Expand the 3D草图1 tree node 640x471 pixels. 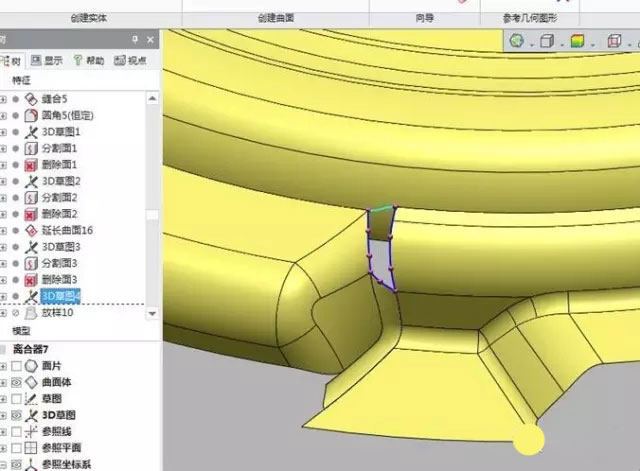pos(4,132)
